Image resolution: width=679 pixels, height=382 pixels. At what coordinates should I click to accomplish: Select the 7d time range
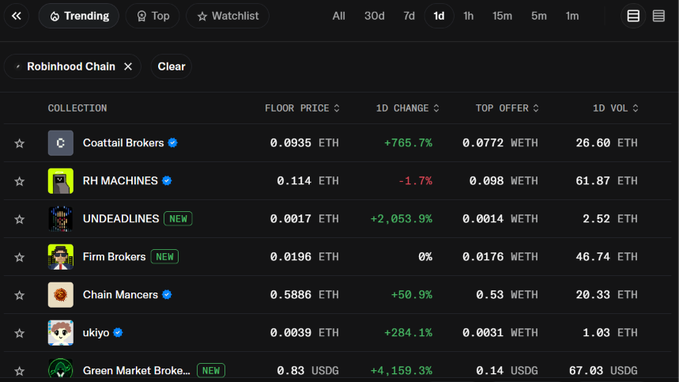tap(409, 16)
